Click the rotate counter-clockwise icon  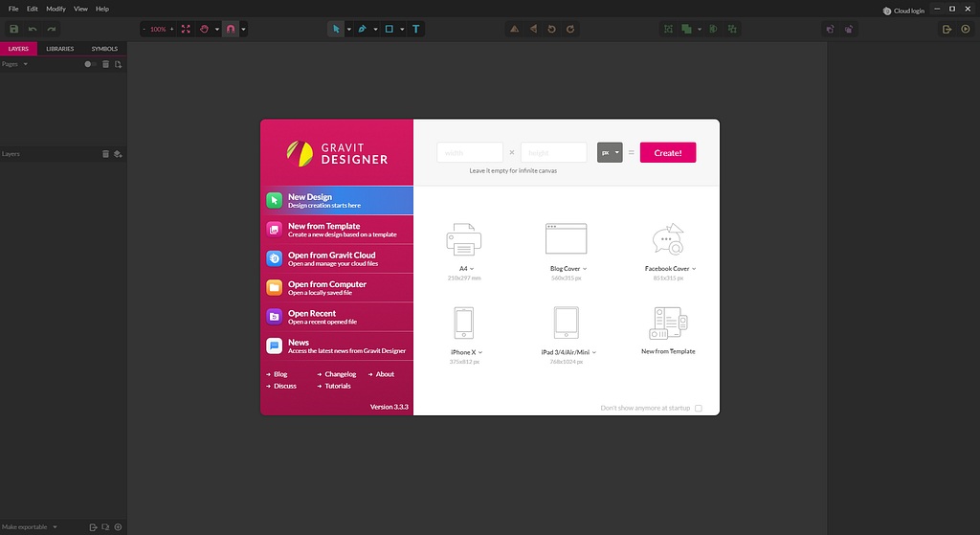(551, 29)
